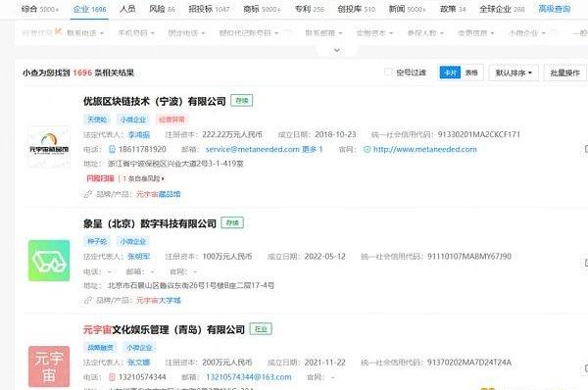Switch to the 招投标 tab
This screenshot has width=588, height=390.
pos(209,9)
